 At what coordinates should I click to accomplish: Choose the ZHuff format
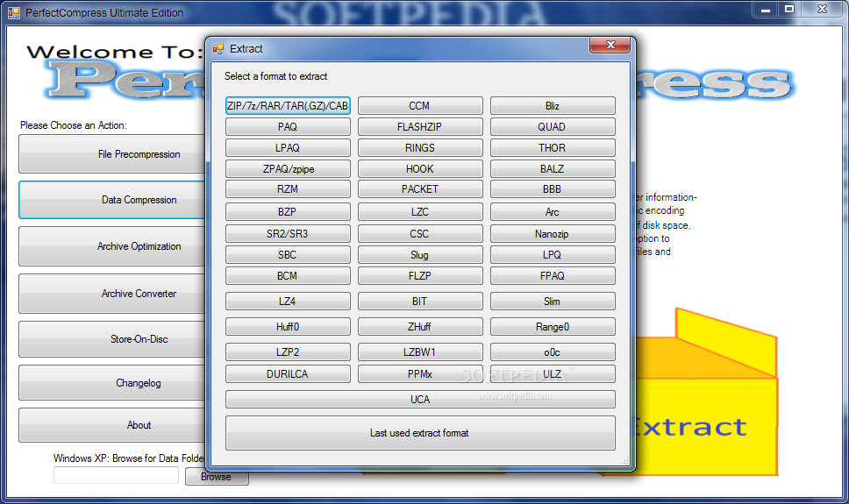point(420,326)
